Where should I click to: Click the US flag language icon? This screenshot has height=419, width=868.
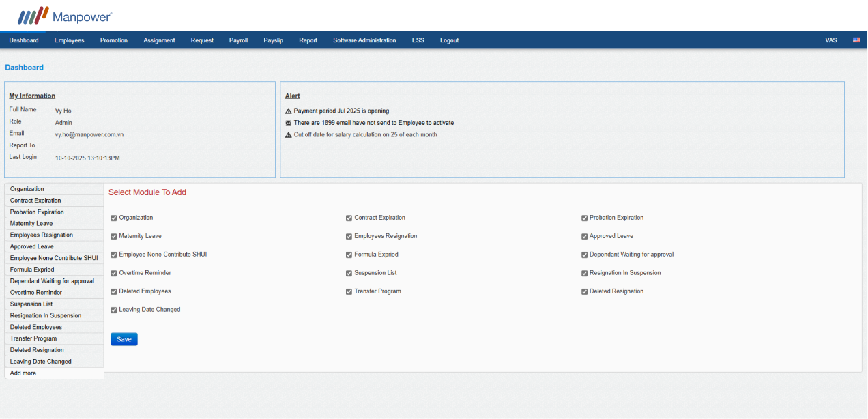tap(856, 40)
